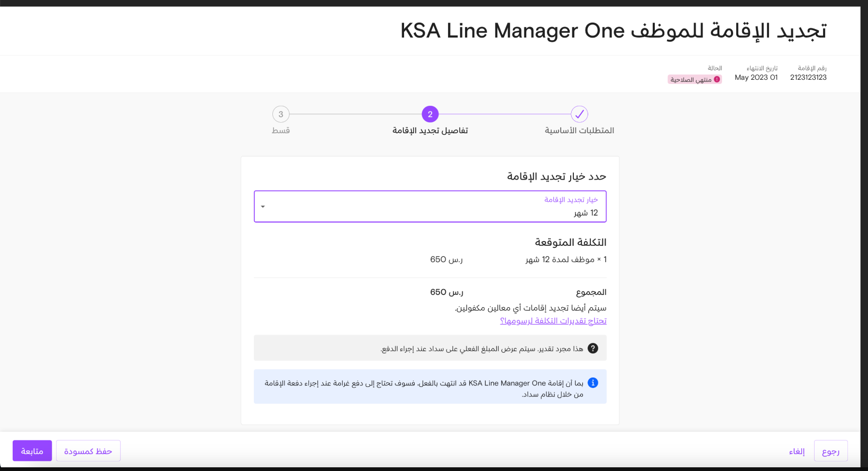The image size is (868, 471).
Task: Click the iqama number 2123123123
Action: pos(808,77)
